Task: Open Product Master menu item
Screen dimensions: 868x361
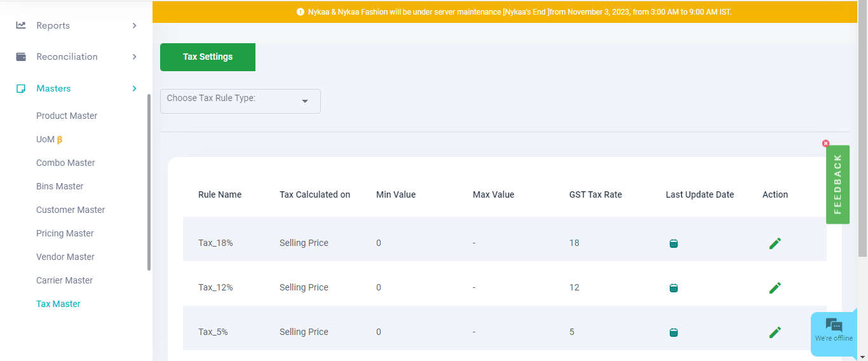Action: click(x=67, y=116)
